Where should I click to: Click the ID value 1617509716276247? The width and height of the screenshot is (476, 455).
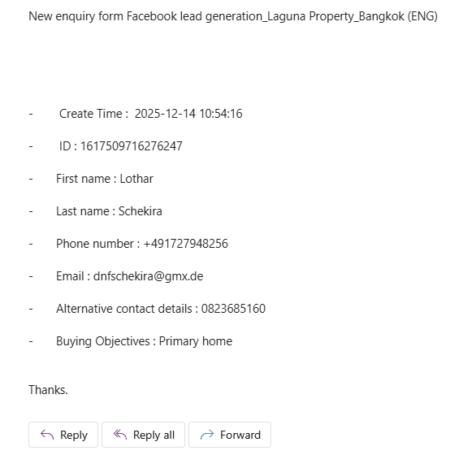point(132,146)
